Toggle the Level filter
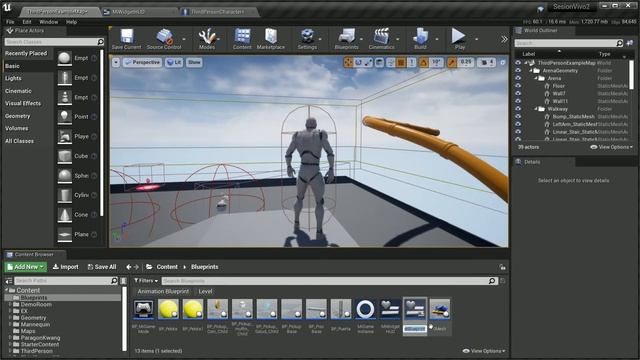The height and width of the screenshot is (360, 640). click(x=205, y=291)
